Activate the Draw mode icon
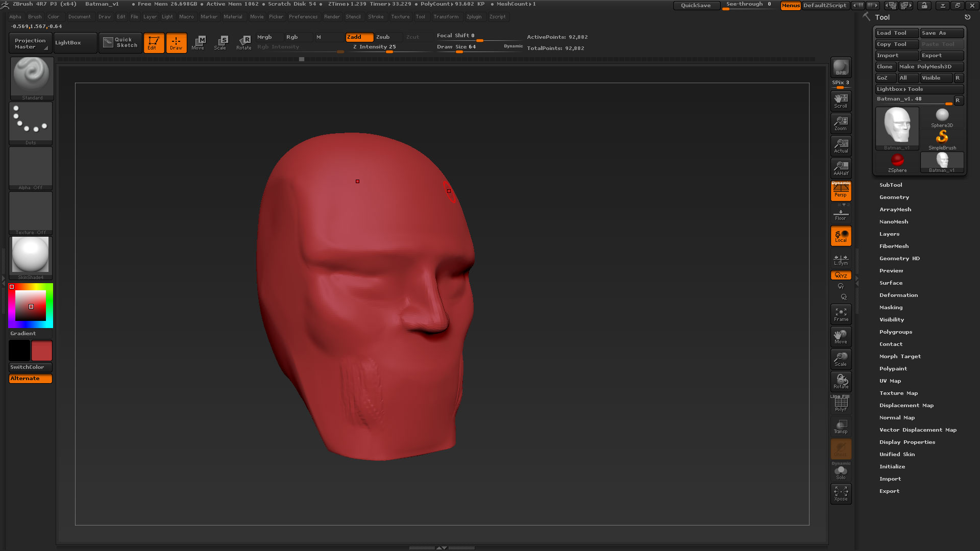Image resolution: width=980 pixels, height=551 pixels. click(176, 43)
